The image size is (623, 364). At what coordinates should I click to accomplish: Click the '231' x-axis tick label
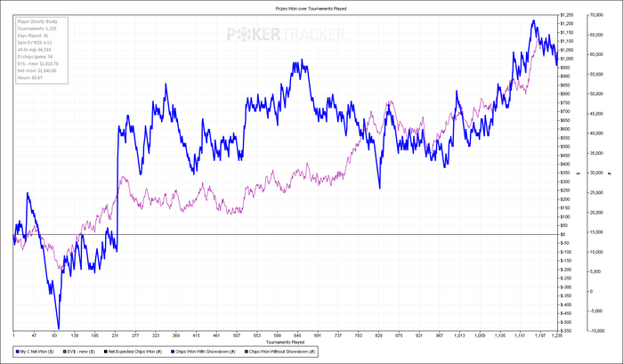(x=115, y=336)
